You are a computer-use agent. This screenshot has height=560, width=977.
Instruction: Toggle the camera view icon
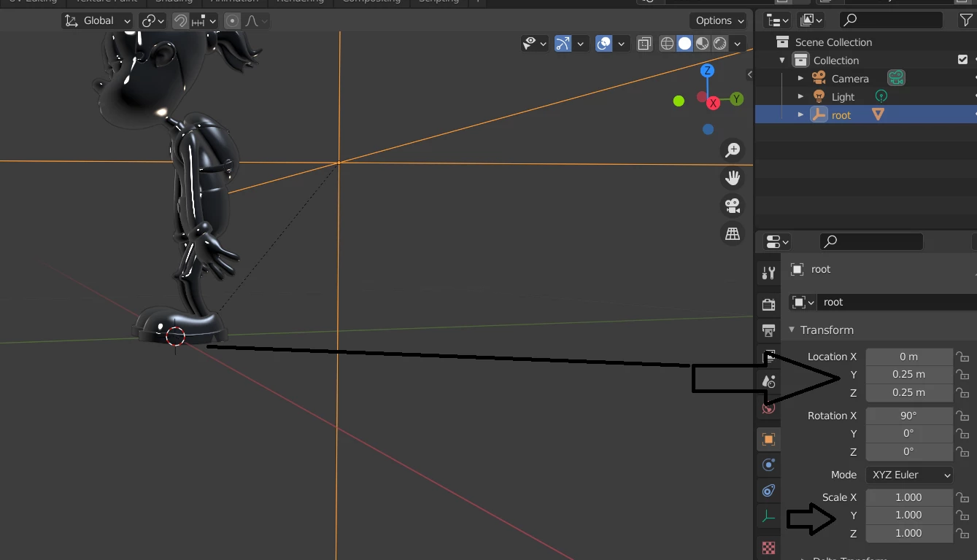click(732, 205)
